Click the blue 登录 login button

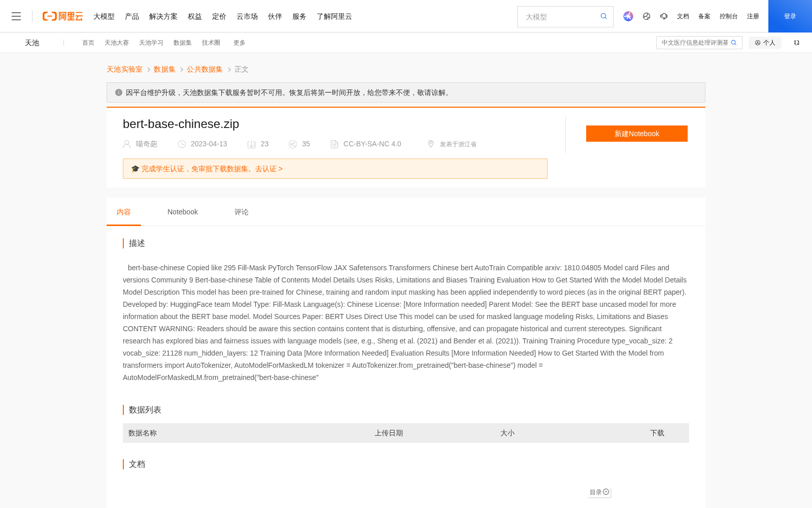(790, 16)
